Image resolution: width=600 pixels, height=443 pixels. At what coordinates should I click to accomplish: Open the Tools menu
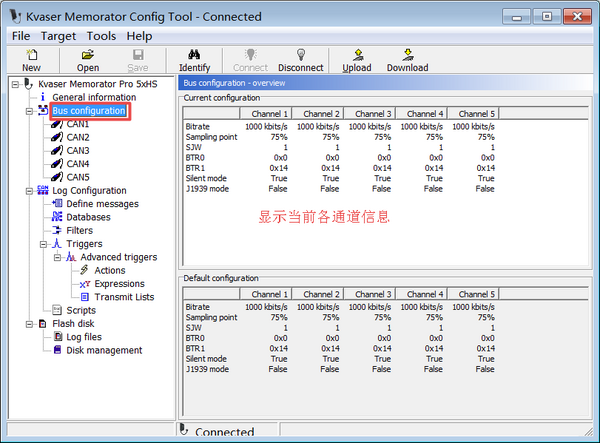101,36
